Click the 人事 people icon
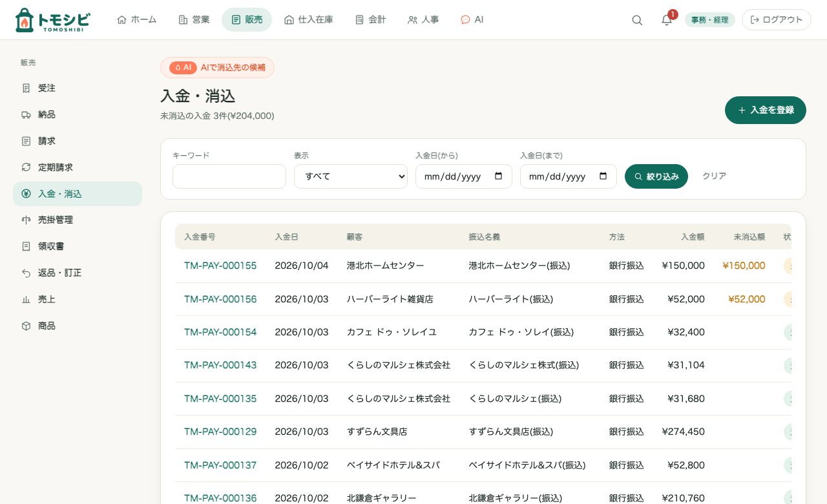The image size is (827, 504). point(412,20)
